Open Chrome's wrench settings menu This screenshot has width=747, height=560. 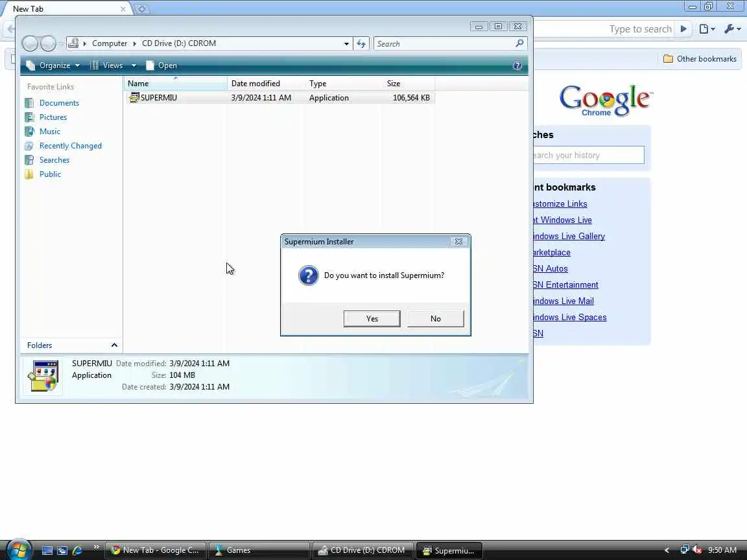pos(732,29)
